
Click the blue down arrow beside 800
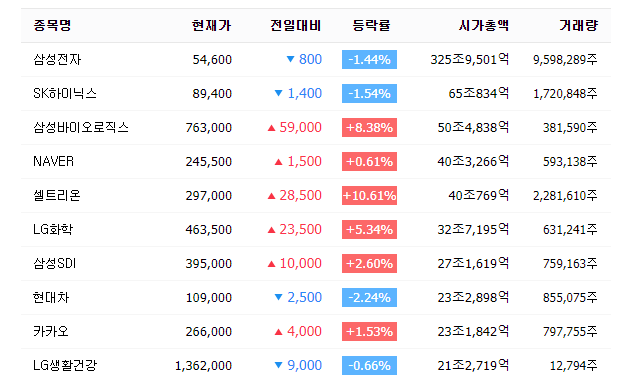290,59
